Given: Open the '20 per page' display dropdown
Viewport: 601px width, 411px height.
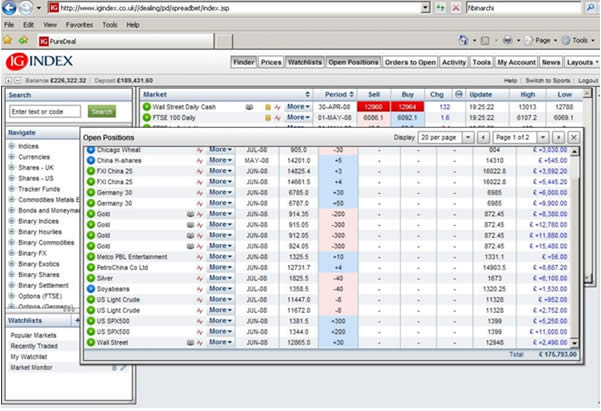Looking at the screenshot, I should click(x=445, y=136).
